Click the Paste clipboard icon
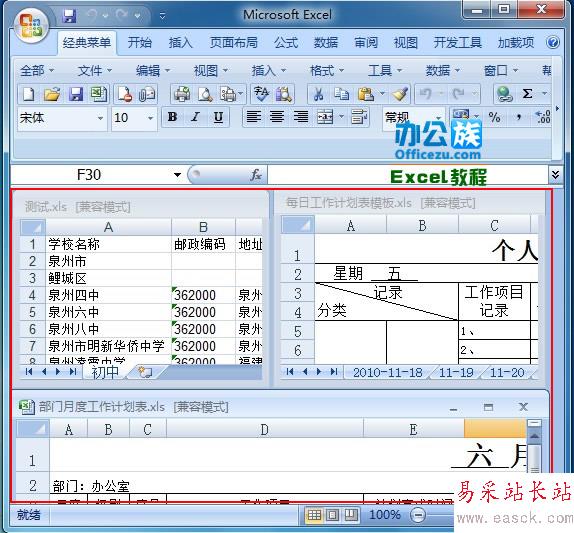Image resolution: width=574 pixels, height=533 pixels. 366,94
